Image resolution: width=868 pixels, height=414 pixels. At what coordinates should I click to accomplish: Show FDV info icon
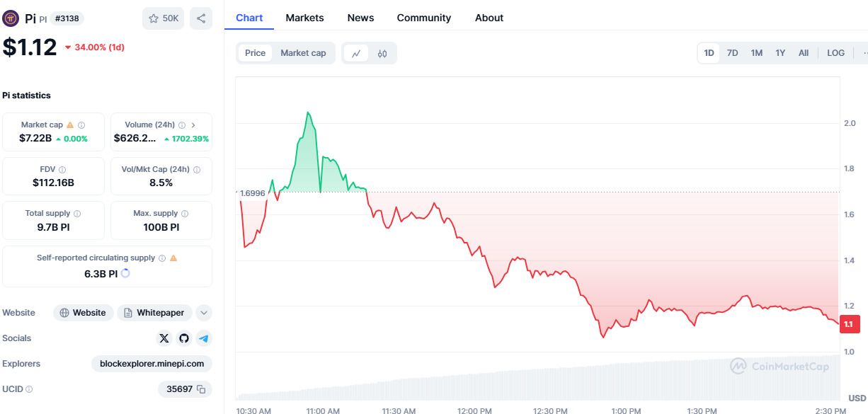point(62,169)
